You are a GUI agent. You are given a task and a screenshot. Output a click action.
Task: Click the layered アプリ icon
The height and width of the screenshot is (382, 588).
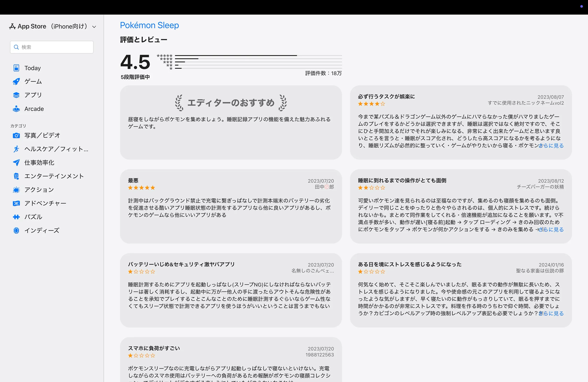[16, 95]
